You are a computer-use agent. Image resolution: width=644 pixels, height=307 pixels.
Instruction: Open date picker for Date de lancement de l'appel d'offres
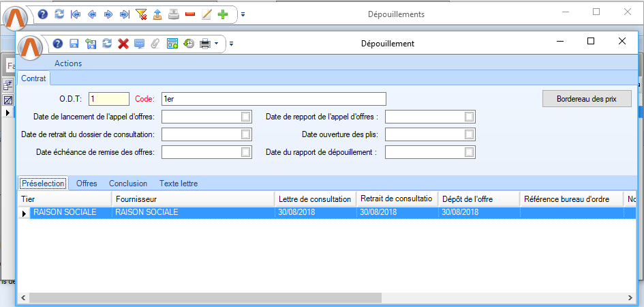(x=245, y=117)
